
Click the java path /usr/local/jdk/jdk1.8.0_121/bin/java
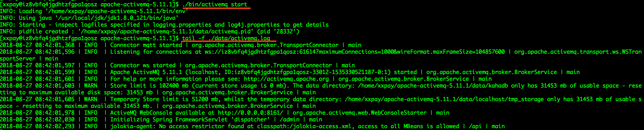click(117, 18)
